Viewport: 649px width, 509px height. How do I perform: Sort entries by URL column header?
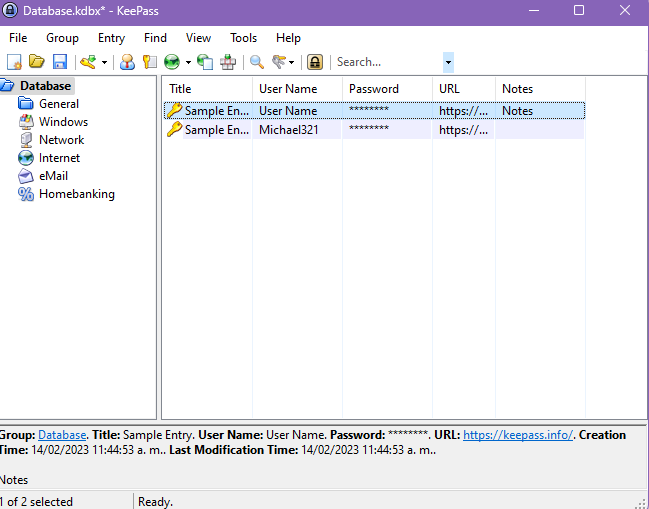coord(464,89)
